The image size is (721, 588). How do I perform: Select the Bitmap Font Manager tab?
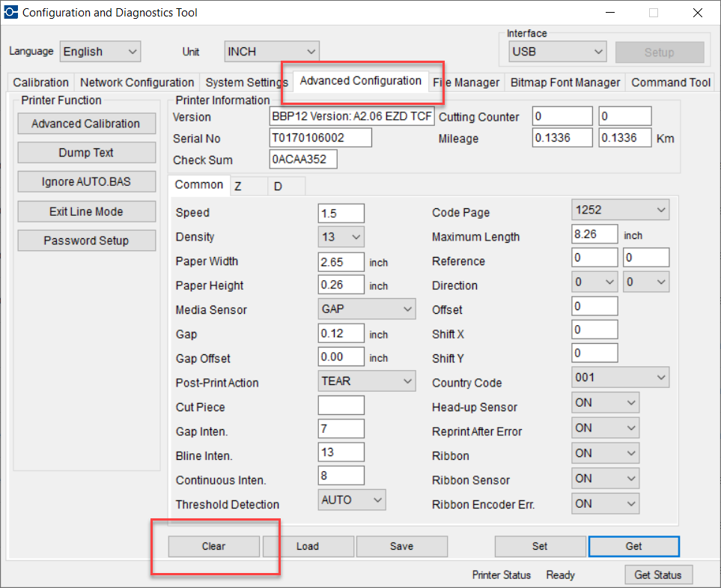(x=565, y=82)
